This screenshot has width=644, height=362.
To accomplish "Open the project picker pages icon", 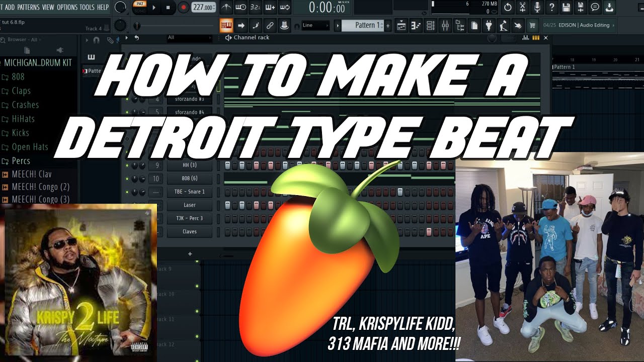I will coord(474,25).
